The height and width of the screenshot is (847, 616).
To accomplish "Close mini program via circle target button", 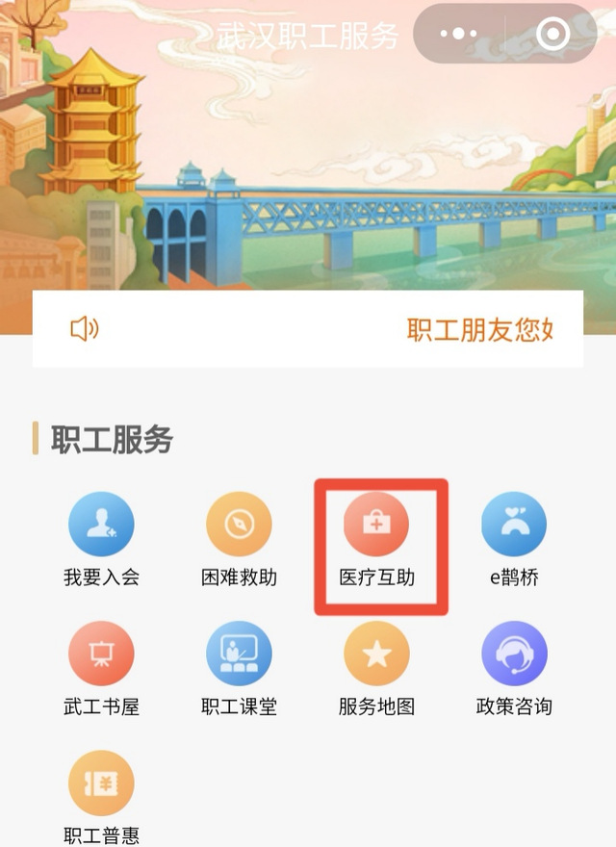I will (x=552, y=34).
